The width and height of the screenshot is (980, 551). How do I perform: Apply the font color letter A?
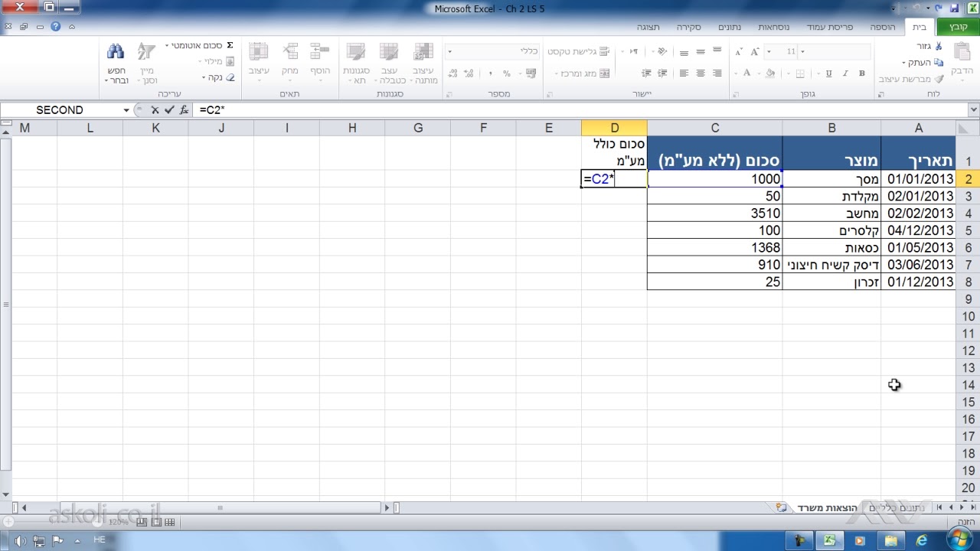[x=747, y=73]
